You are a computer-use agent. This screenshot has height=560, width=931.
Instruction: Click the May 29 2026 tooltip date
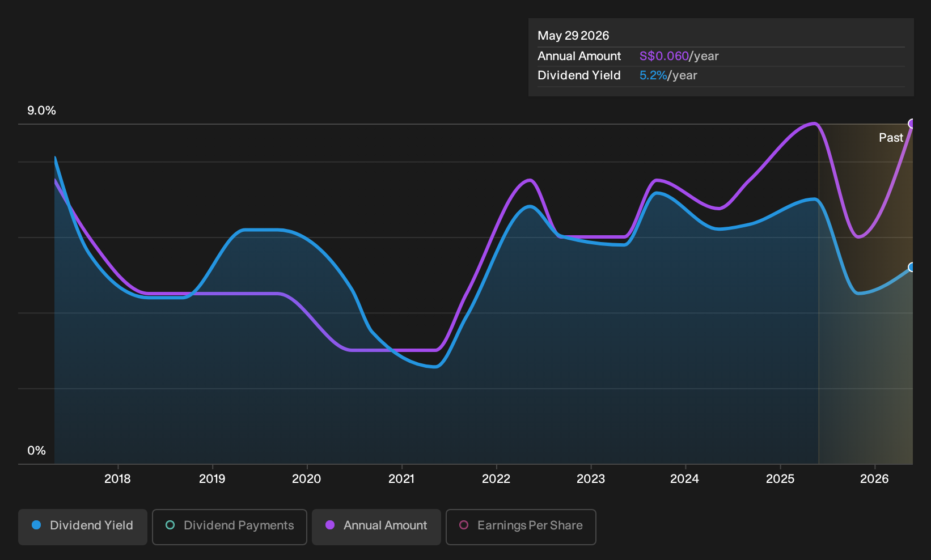coord(573,36)
